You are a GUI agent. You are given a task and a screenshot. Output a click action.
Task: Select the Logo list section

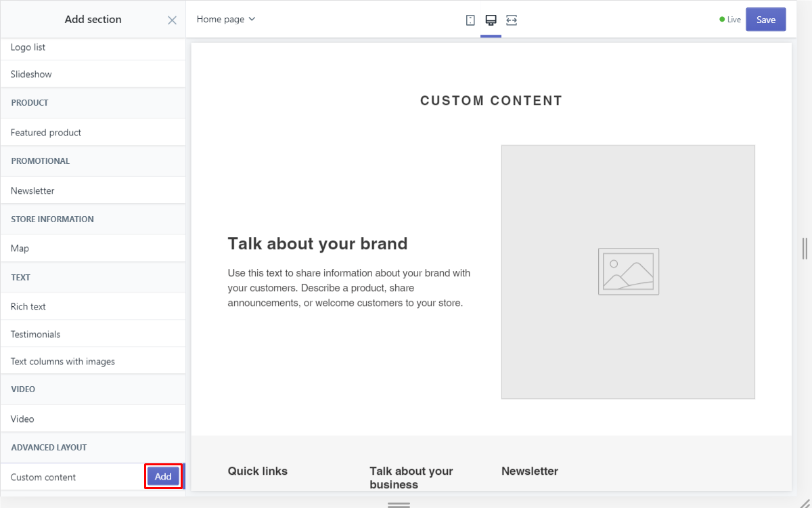[x=93, y=47]
